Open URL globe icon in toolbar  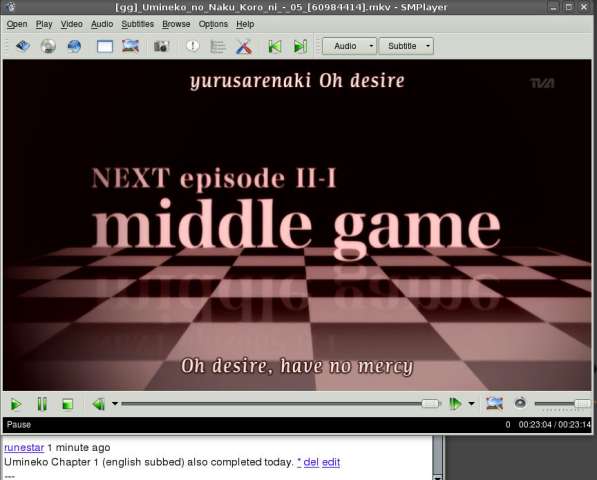click(74, 46)
